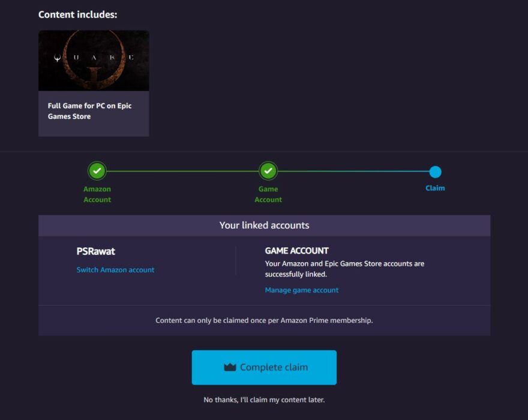Click the crown icon on Complete claim
This screenshot has height=420, width=528.
tap(230, 367)
